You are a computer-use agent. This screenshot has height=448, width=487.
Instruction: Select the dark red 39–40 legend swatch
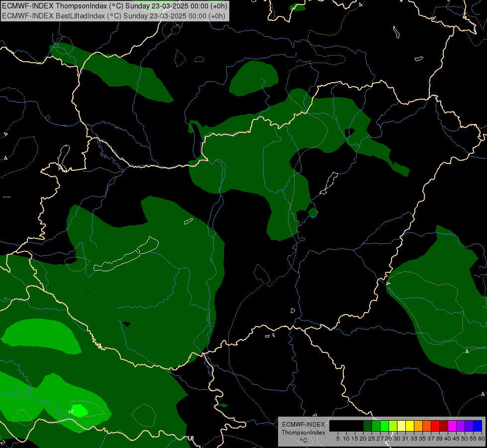point(444,426)
